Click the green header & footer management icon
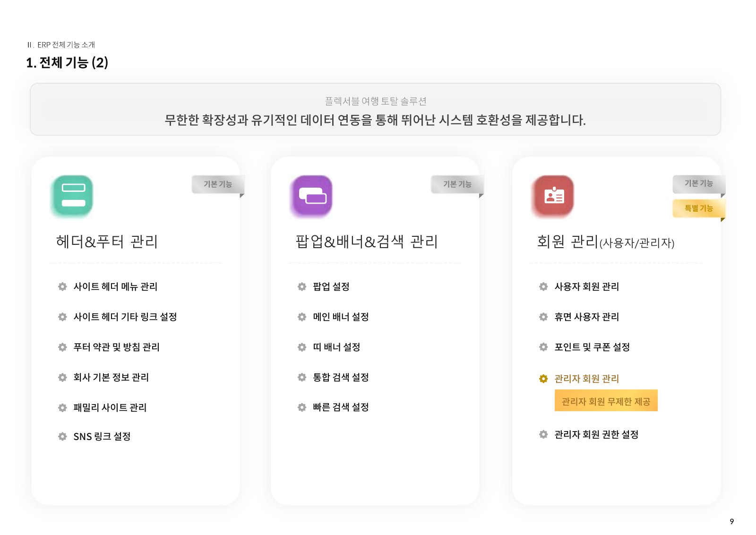Viewport: 756px width, 535px height. 72,196
